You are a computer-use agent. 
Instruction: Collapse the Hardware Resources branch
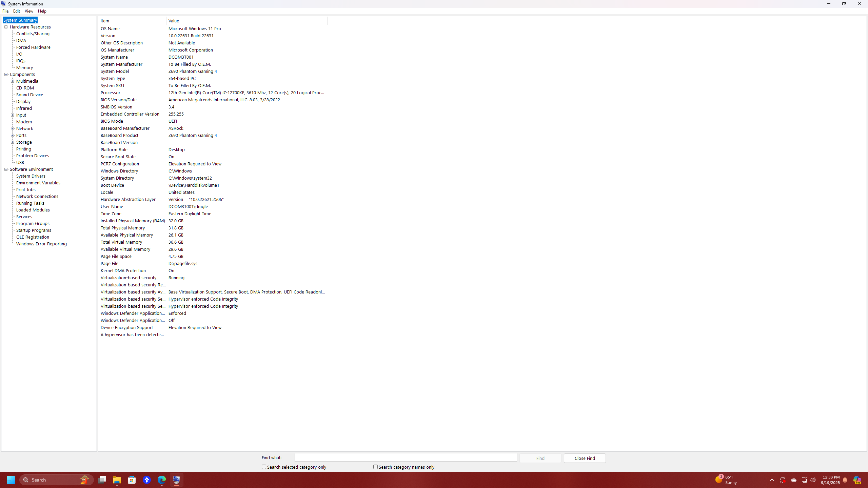[6, 27]
